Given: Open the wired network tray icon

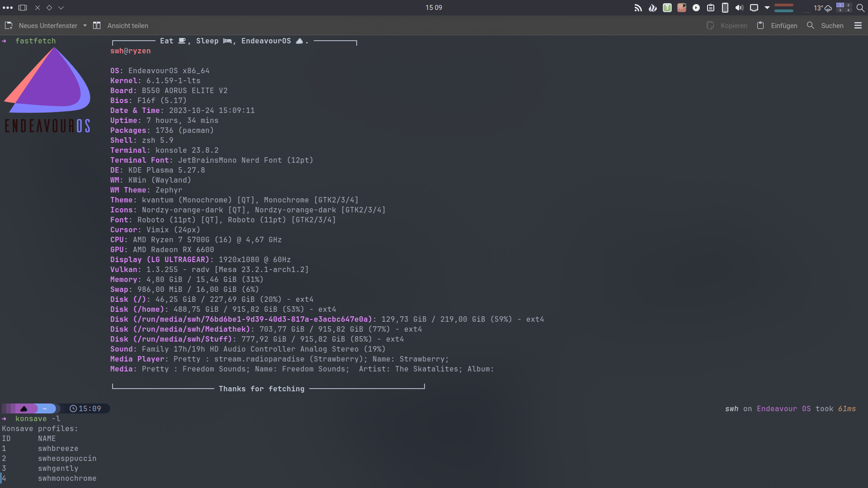Looking at the screenshot, I should point(754,8).
